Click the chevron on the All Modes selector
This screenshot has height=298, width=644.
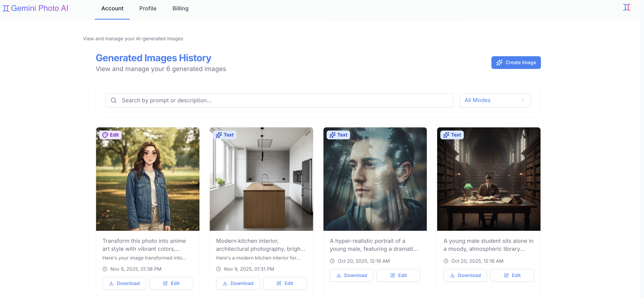pyautogui.click(x=522, y=100)
